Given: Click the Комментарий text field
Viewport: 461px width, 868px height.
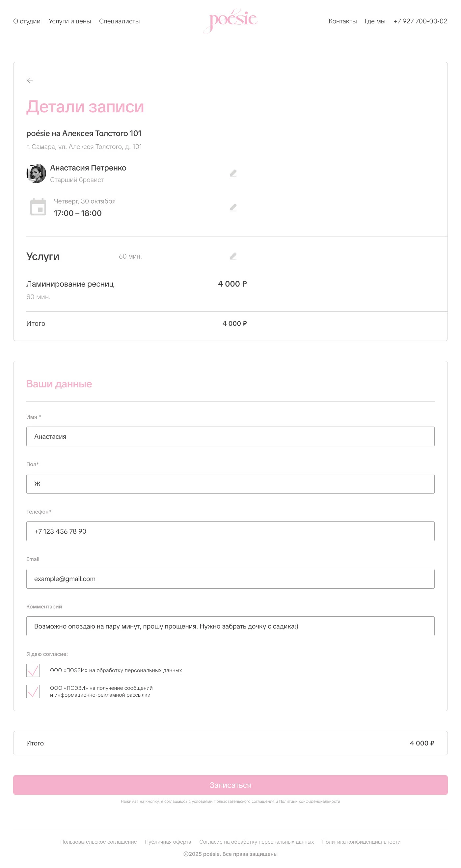Looking at the screenshot, I should [230, 626].
